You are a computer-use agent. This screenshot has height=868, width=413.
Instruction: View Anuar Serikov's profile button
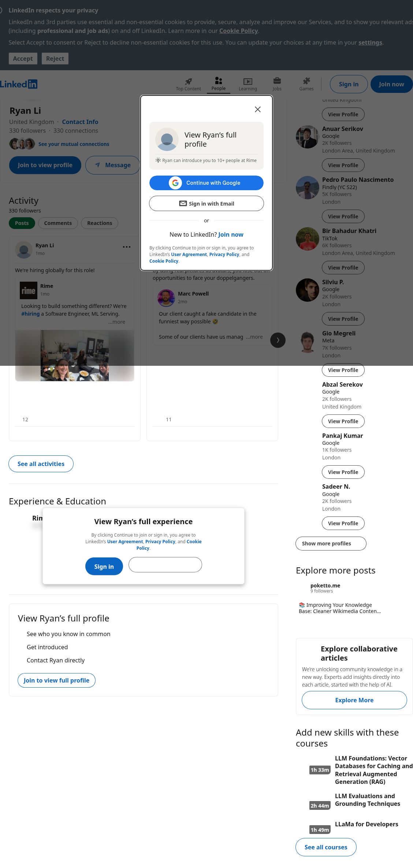pyautogui.click(x=343, y=165)
